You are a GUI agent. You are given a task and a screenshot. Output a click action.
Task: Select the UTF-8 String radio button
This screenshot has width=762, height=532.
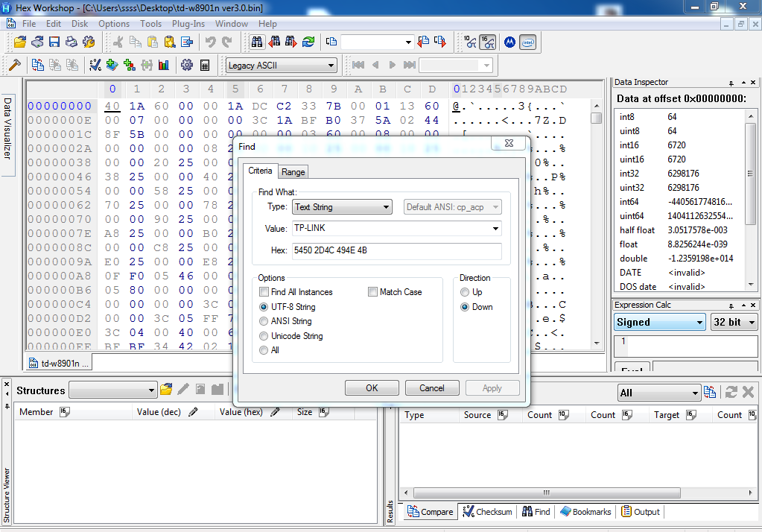[x=264, y=307]
